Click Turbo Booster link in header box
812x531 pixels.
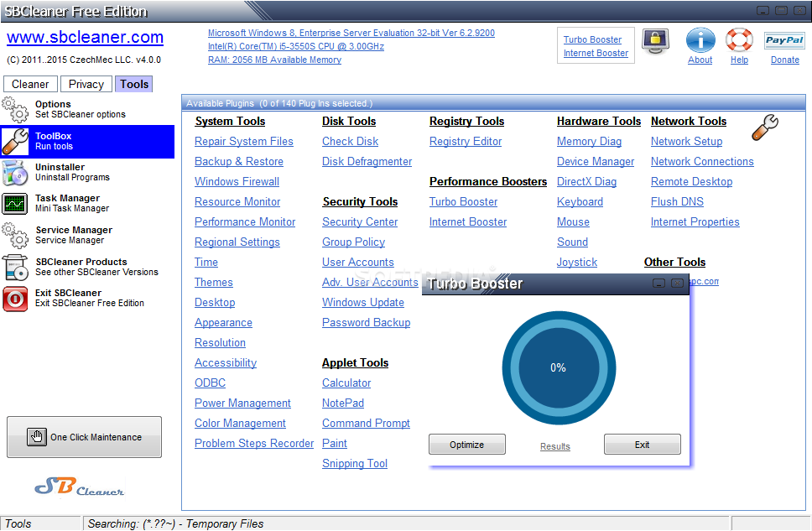tap(592, 39)
